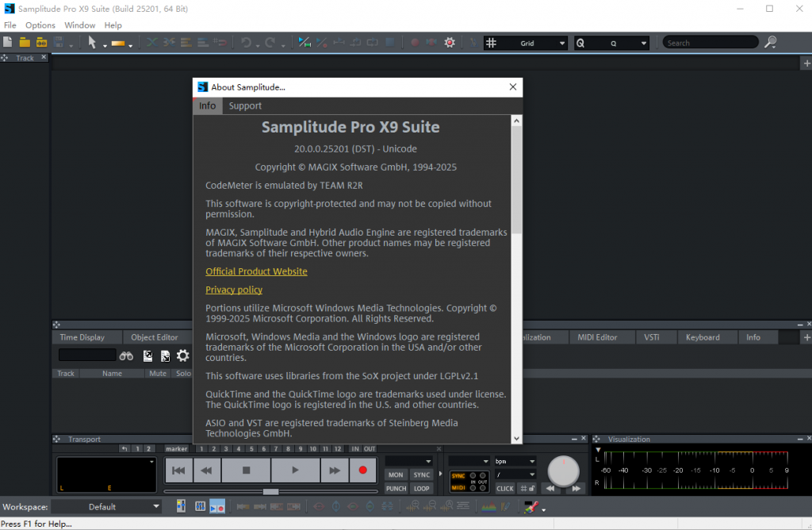Click the load audio file folder icon
812x530 pixels.
click(41, 43)
